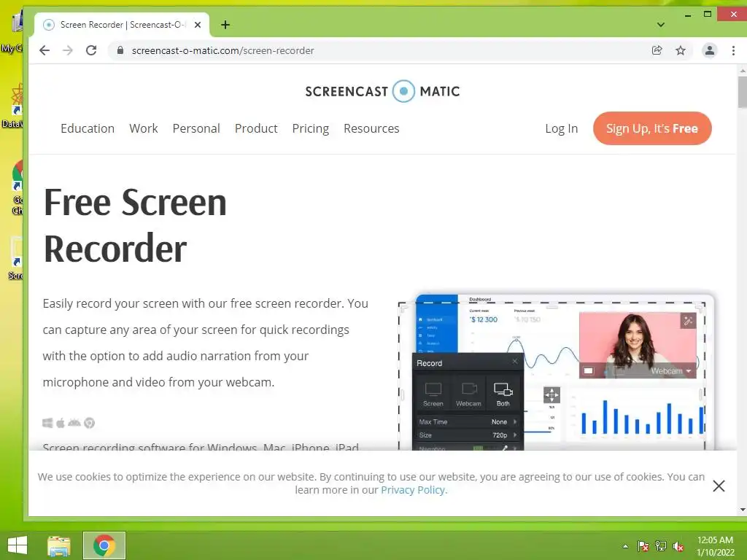
Task: Click the move crosshair icon
Action: (551, 394)
